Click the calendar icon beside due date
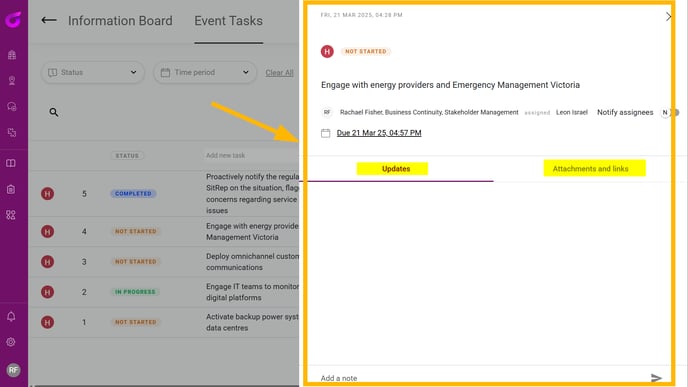The height and width of the screenshot is (387, 688). point(326,133)
